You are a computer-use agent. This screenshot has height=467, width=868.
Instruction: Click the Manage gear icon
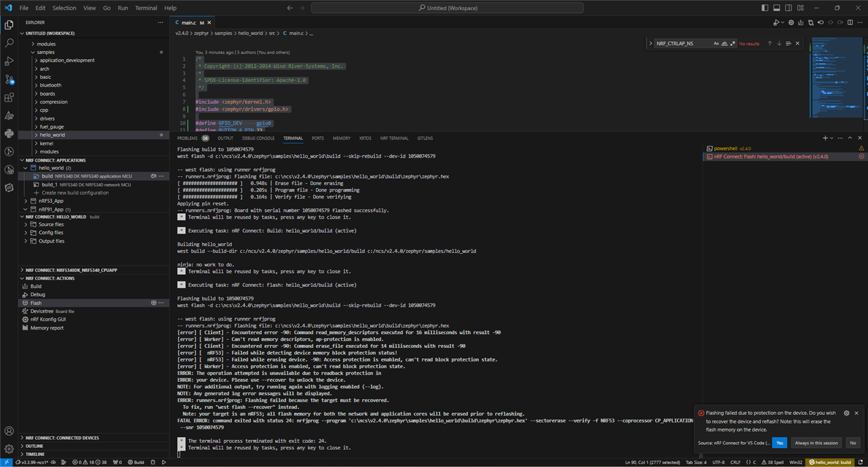9,449
